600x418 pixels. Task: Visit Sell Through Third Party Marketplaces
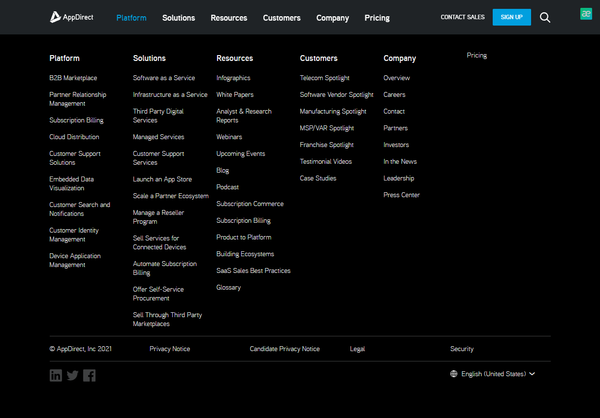[167, 319]
